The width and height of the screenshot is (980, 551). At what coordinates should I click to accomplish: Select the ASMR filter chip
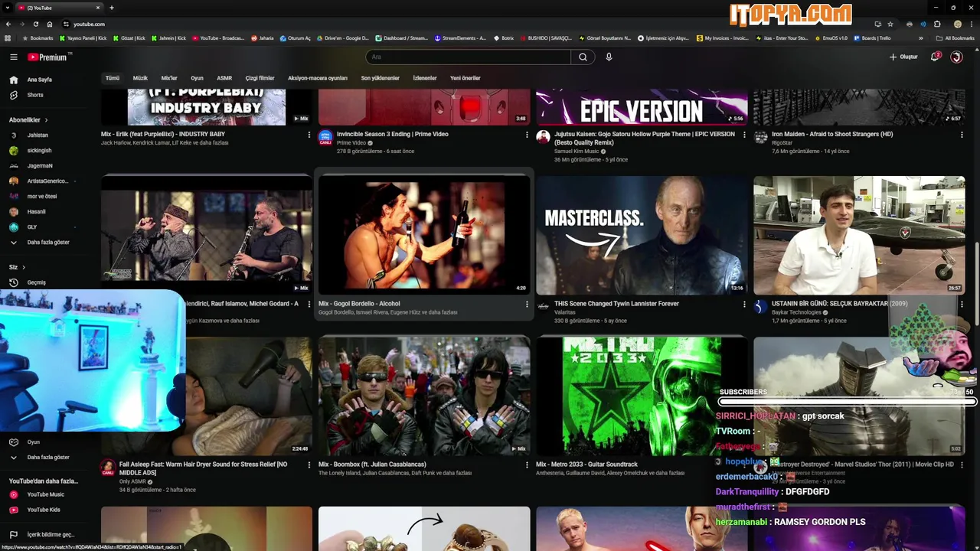click(224, 78)
